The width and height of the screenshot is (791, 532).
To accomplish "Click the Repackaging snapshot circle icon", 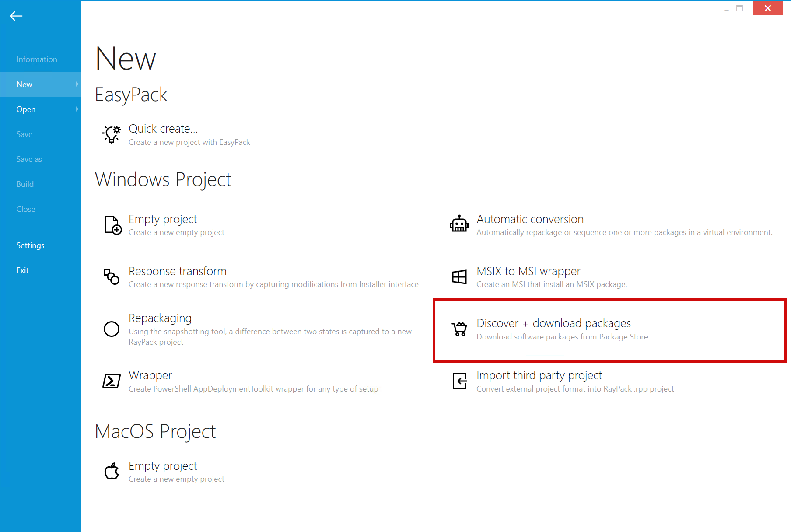I will [112, 329].
